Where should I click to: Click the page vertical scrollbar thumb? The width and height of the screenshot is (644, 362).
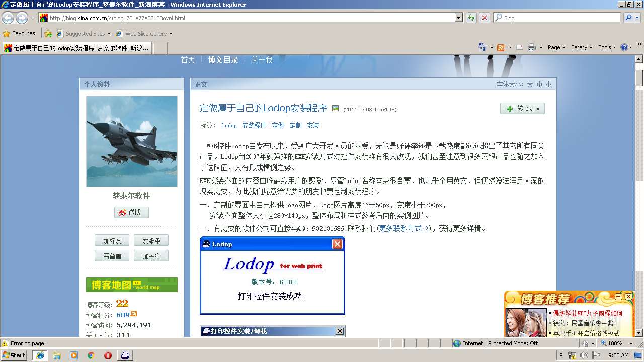pos(639,79)
